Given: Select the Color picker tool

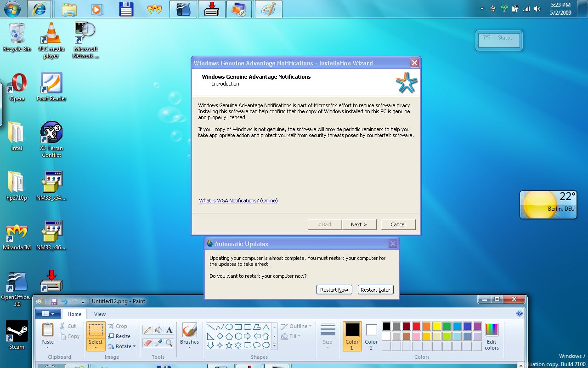Looking at the screenshot, I should [158, 343].
